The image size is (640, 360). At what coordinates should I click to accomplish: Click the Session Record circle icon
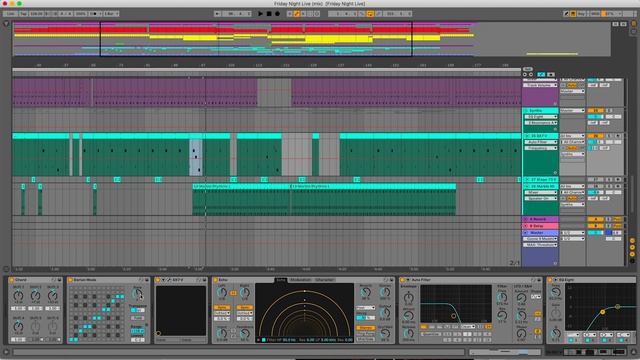(x=317, y=14)
